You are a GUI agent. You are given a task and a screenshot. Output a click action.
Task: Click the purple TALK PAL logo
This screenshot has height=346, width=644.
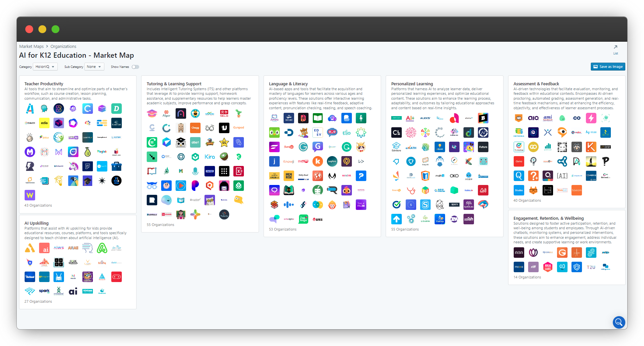point(361,205)
